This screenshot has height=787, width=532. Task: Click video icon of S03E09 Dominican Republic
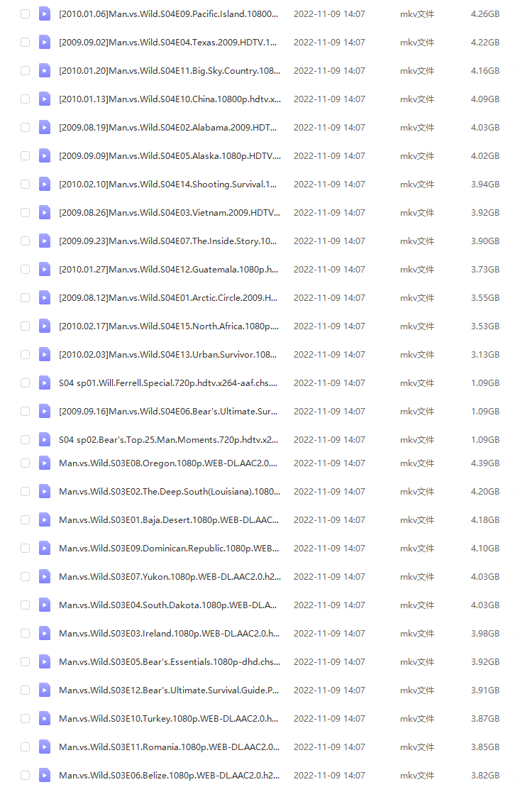[x=45, y=548]
